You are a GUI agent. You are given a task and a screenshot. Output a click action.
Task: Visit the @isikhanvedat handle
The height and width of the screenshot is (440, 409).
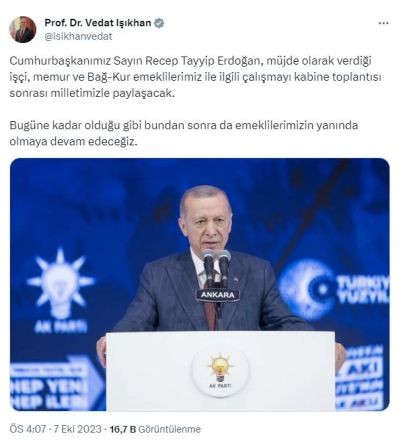tap(78, 36)
